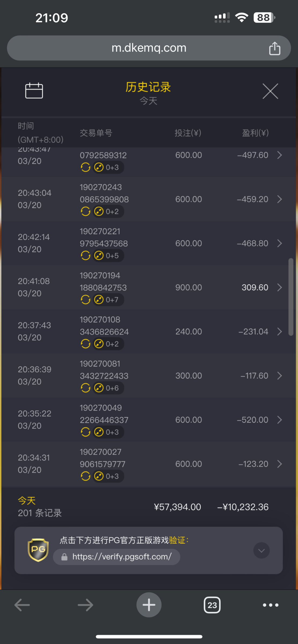This screenshot has height=644, width=298.
Task: Tap the share icon in address bar
Action: (274, 49)
